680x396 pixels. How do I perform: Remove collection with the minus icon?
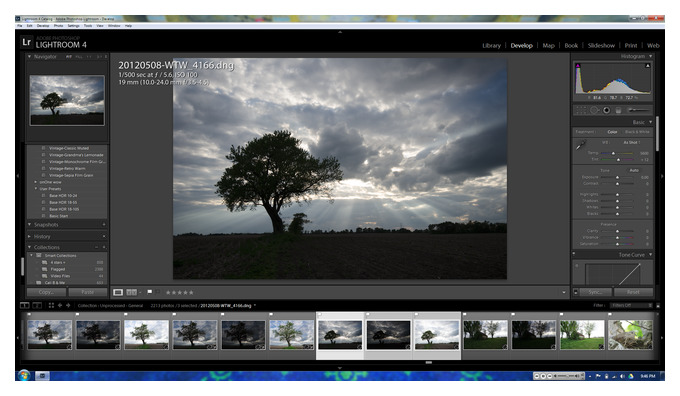97,247
